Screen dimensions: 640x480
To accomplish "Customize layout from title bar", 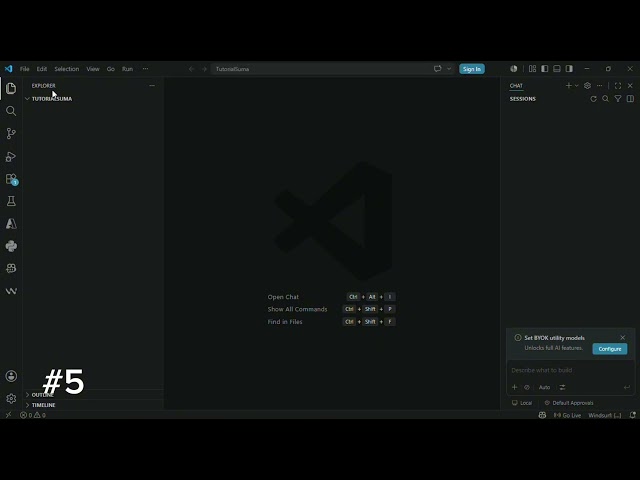I will pos(532,69).
